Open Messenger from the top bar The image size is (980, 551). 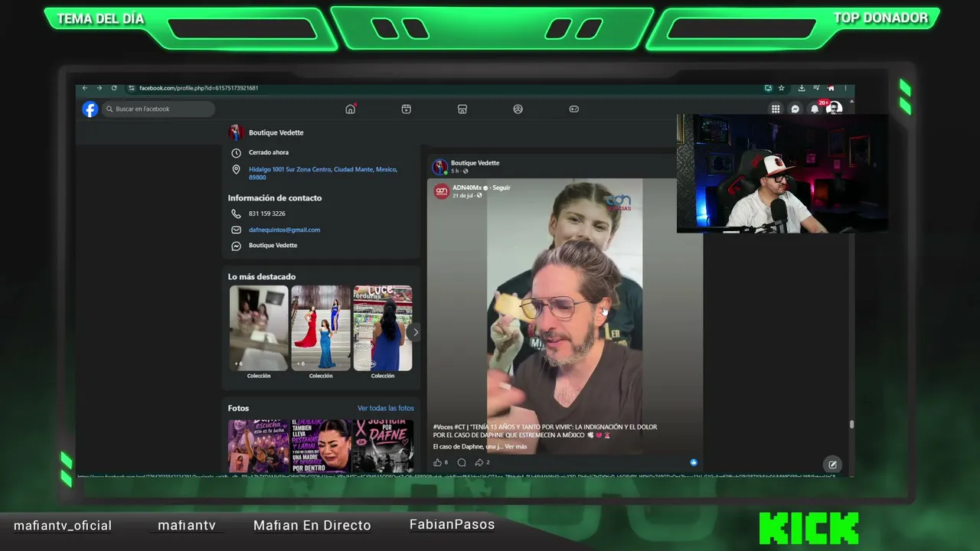(x=795, y=109)
